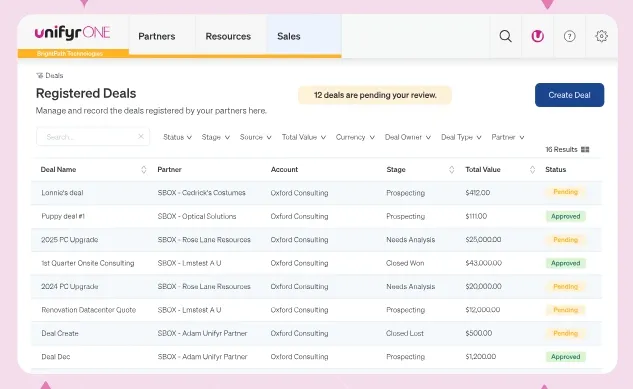Clear the search field with X icon
Image resolution: width=633 pixels, height=389 pixels.
141,136
